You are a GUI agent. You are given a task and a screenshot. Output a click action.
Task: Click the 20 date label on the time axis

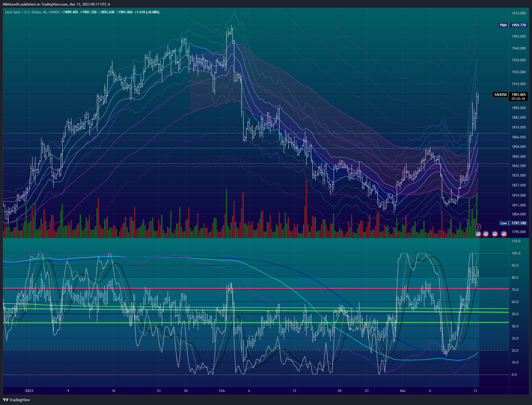click(x=339, y=391)
